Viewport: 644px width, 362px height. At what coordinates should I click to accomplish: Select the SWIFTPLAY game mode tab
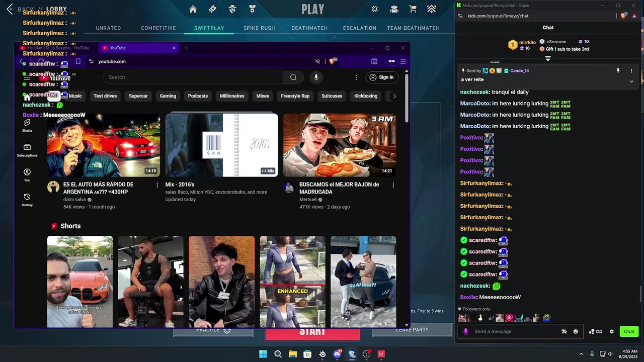click(209, 28)
